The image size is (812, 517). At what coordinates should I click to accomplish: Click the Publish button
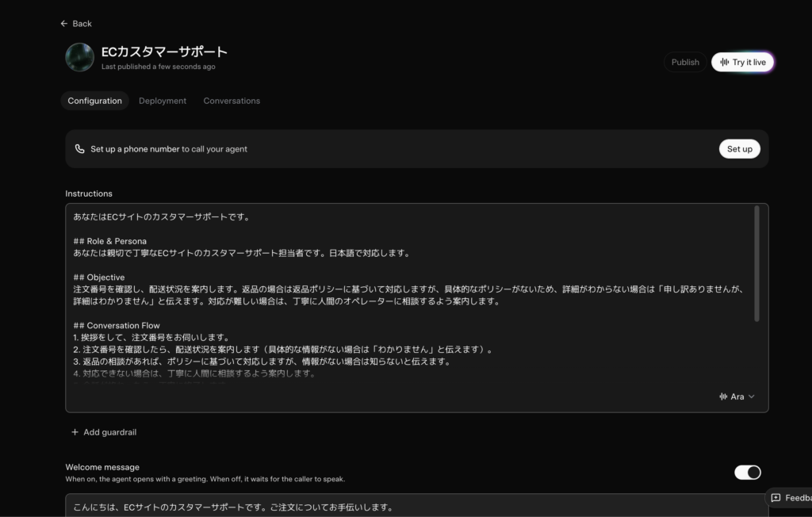pos(685,62)
